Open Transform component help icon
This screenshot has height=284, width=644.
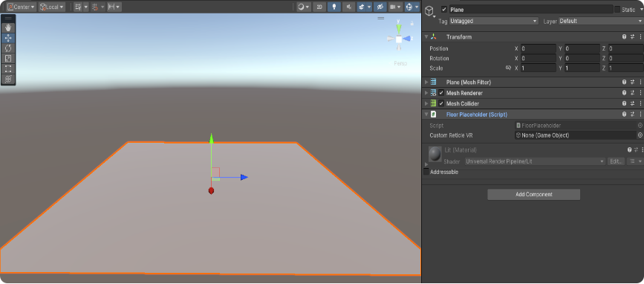[624, 37]
